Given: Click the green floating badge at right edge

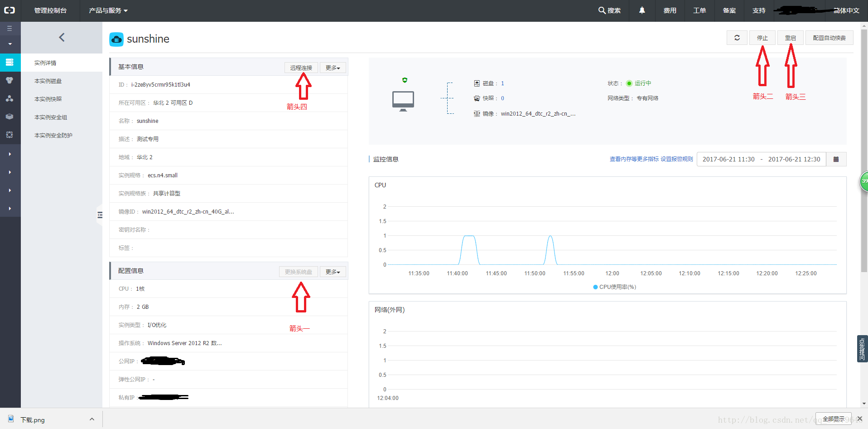Looking at the screenshot, I should click(864, 181).
